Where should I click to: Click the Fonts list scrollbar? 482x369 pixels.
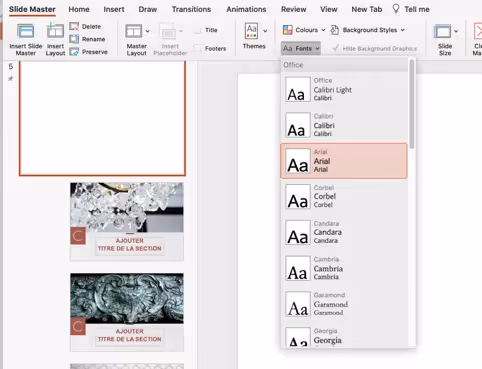[412, 104]
